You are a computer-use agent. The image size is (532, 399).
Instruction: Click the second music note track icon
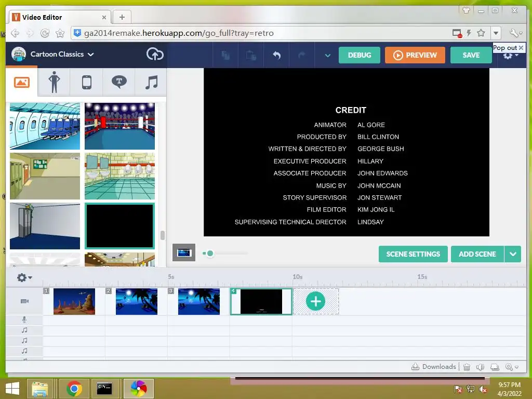click(x=24, y=341)
